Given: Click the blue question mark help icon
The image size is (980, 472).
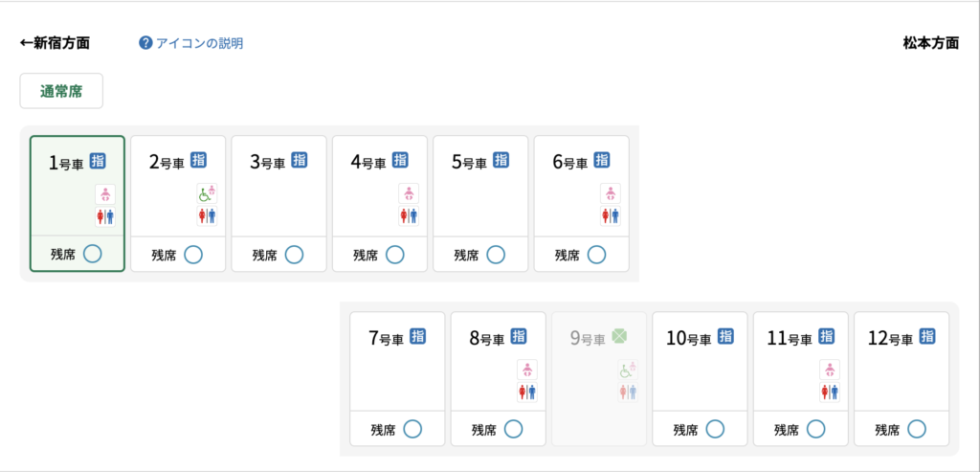Looking at the screenshot, I should pyautogui.click(x=145, y=43).
